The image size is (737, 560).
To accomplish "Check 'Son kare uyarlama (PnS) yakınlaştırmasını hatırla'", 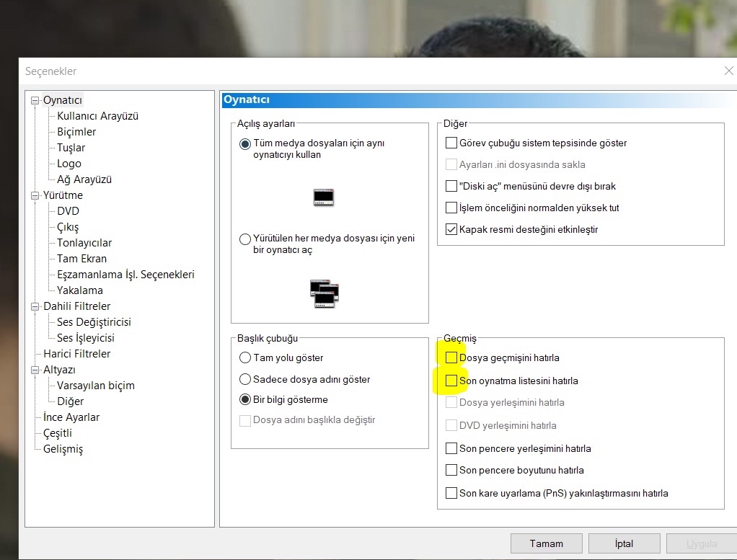I will 451,493.
